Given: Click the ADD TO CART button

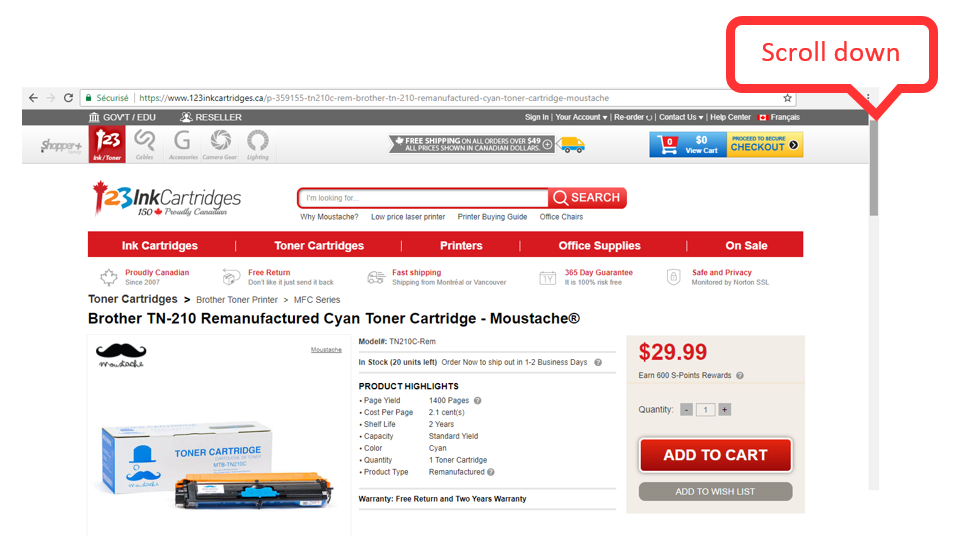Looking at the screenshot, I should [716, 455].
